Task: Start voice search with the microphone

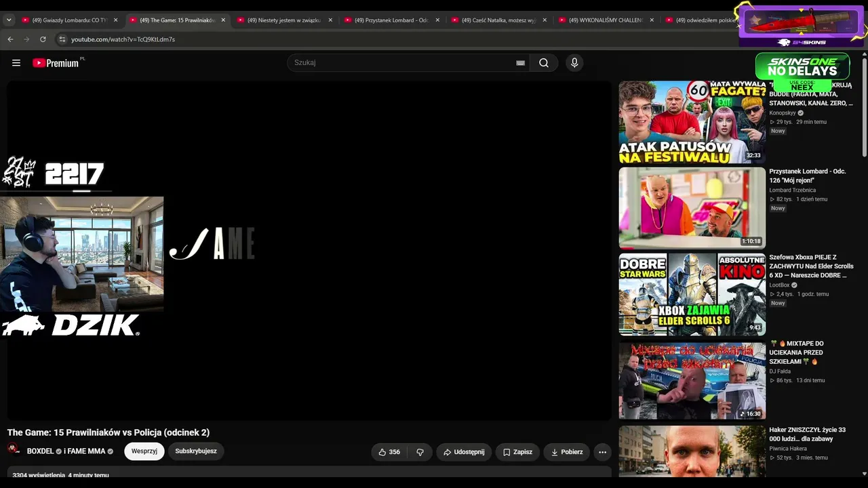Action: [x=574, y=63]
